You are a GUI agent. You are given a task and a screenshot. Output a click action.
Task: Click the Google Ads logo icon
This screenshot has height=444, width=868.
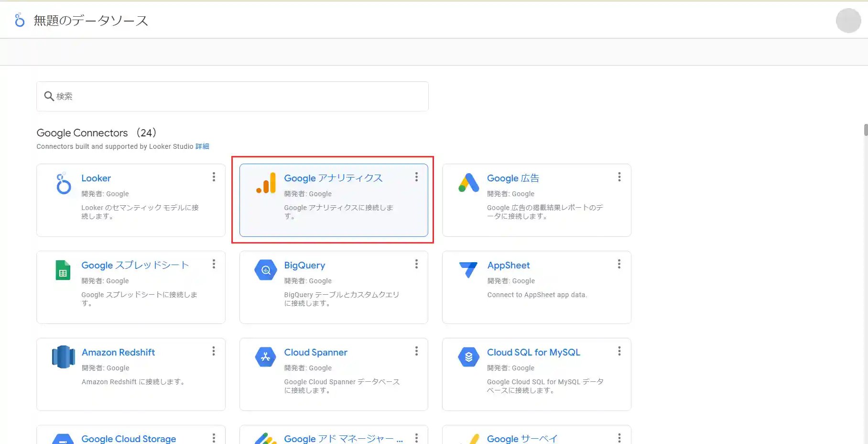point(469,183)
